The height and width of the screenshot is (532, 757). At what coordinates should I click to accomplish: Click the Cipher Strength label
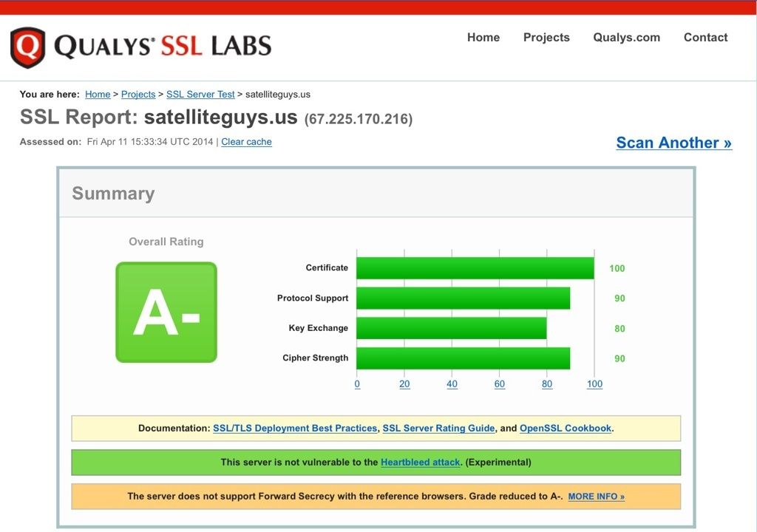coord(315,358)
